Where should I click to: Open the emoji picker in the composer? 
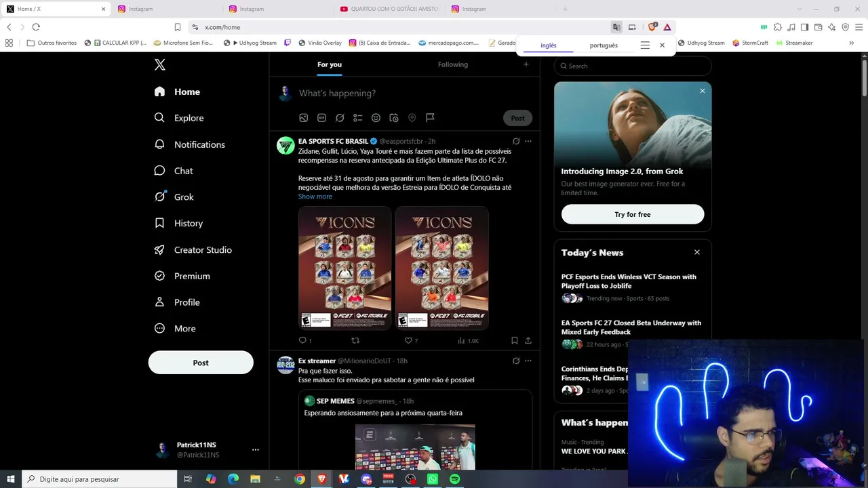(x=376, y=118)
